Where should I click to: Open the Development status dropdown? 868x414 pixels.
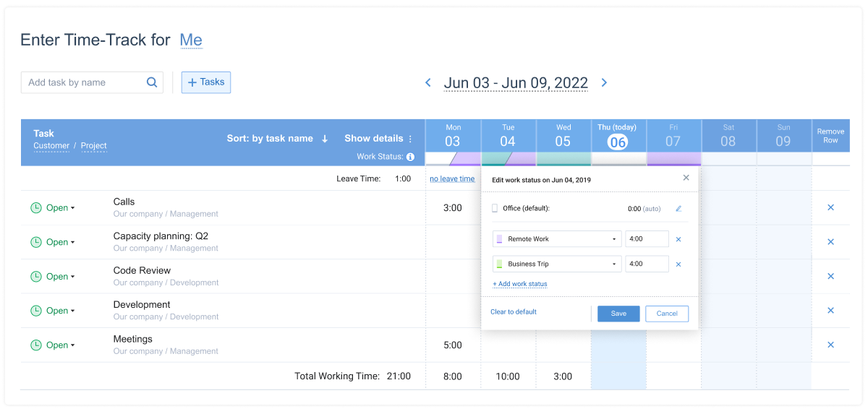(x=61, y=311)
